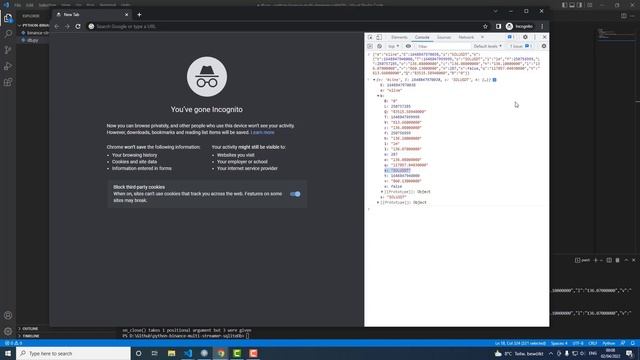640x360 pixels.
Task: Open DevTools customize three-dot menu
Action: coord(535,37)
